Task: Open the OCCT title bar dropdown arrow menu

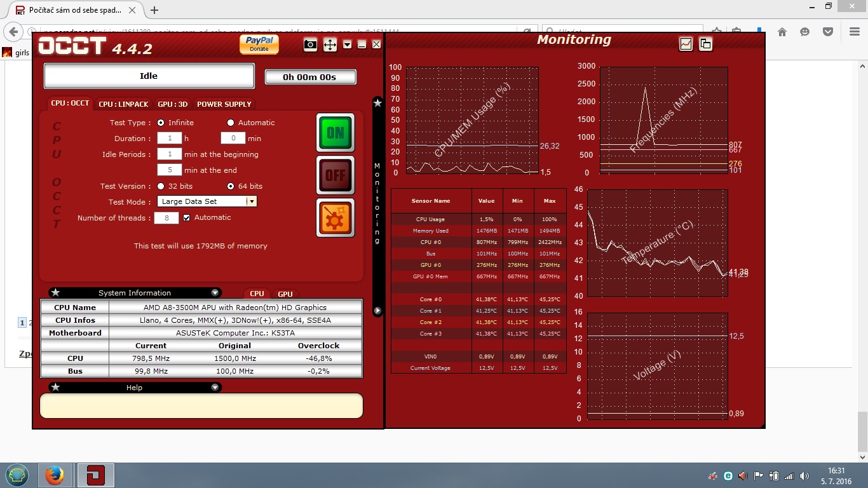Action: [347, 44]
